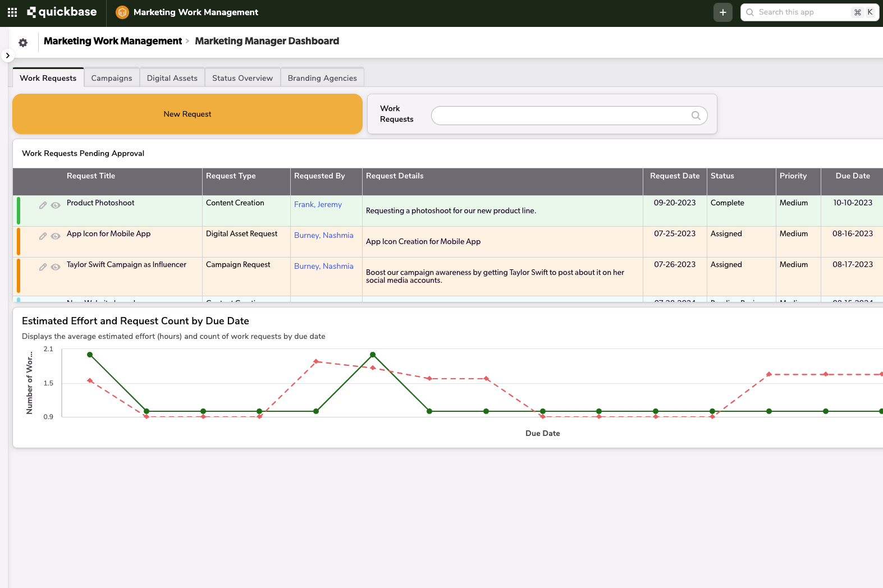This screenshot has height=588, width=883.
Task: Open dashboard settings gear icon
Action: (x=23, y=43)
